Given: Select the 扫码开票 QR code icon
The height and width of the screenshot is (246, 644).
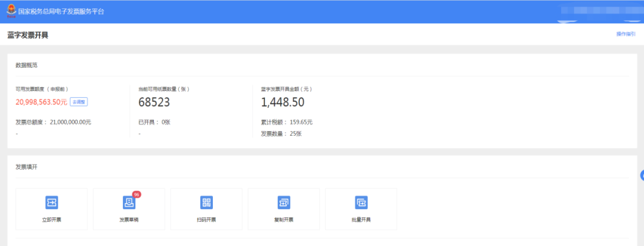Looking at the screenshot, I should coord(206,203).
